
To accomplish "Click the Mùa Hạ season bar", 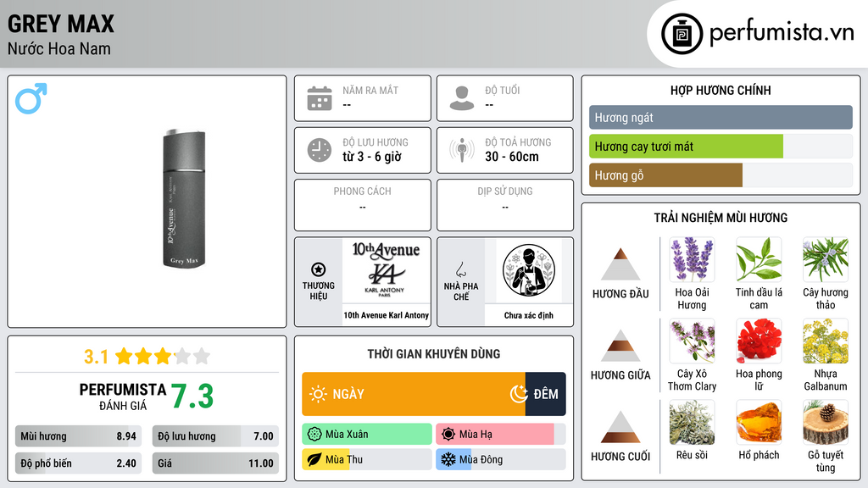I will click(500, 435).
